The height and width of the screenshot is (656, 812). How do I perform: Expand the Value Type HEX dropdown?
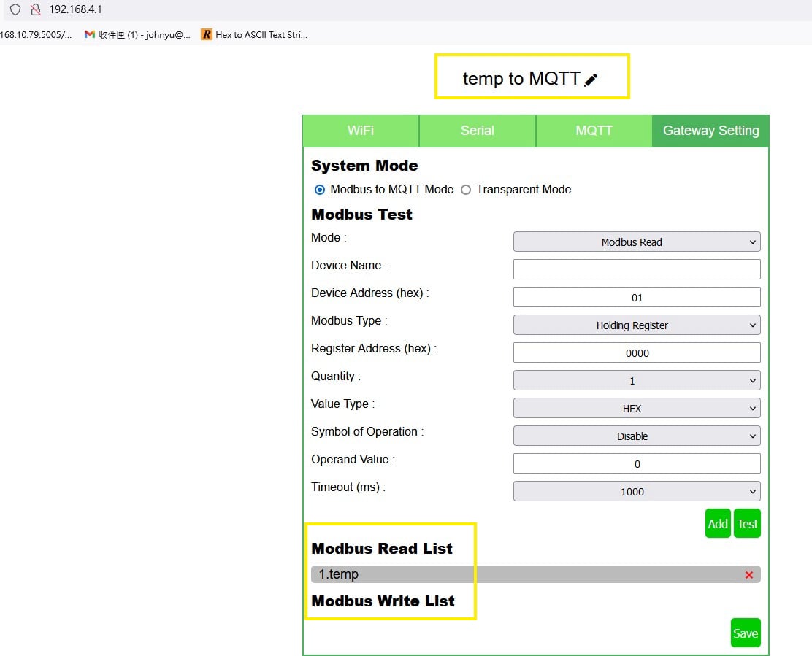click(x=636, y=409)
